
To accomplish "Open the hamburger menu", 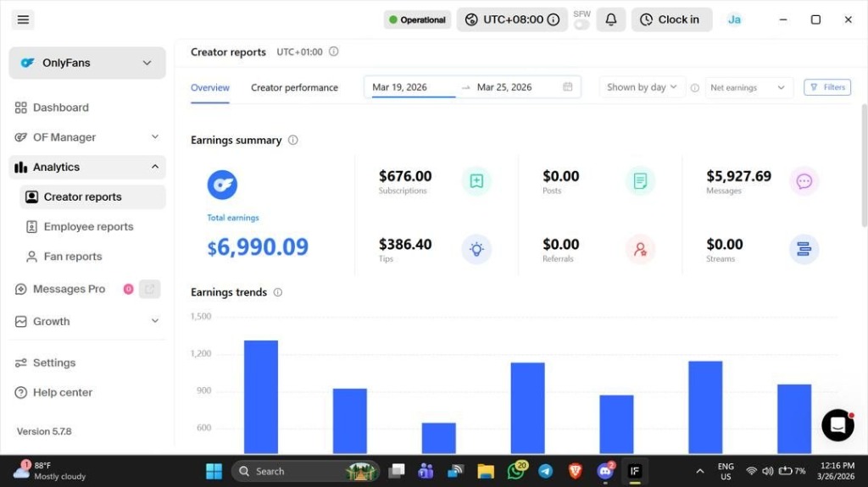I will click(x=23, y=20).
